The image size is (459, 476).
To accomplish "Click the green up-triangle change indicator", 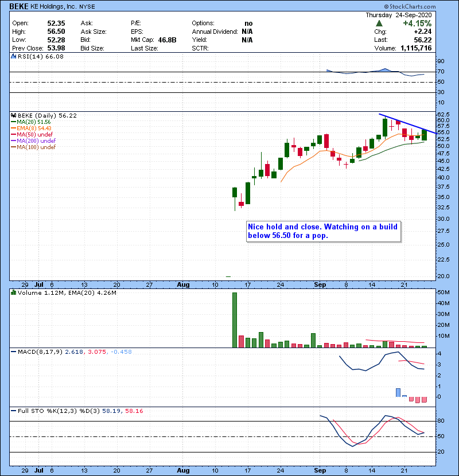I will click(x=379, y=24).
